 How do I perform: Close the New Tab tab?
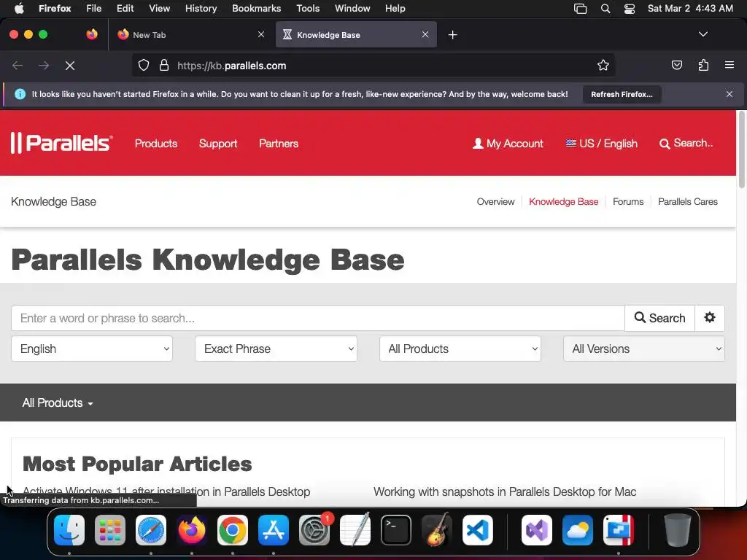pos(261,34)
